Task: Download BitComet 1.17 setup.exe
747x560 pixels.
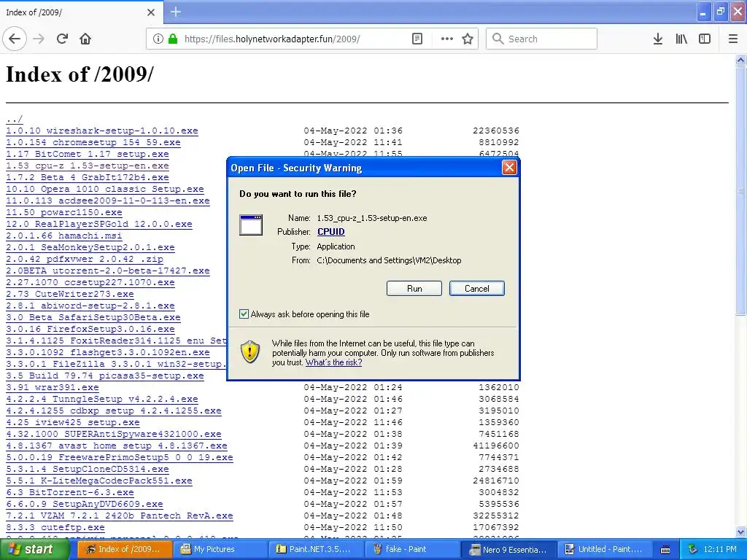Action: pos(88,154)
